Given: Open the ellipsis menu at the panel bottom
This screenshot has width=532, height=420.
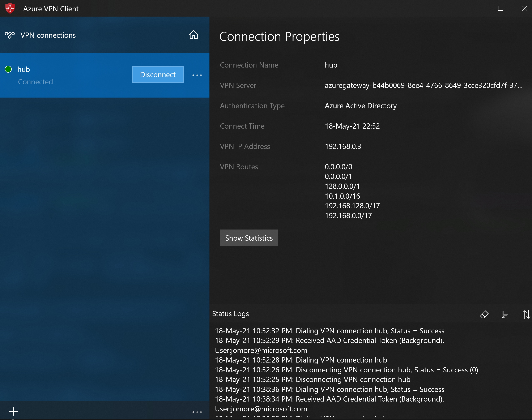Looking at the screenshot, I should pos(197,412).
